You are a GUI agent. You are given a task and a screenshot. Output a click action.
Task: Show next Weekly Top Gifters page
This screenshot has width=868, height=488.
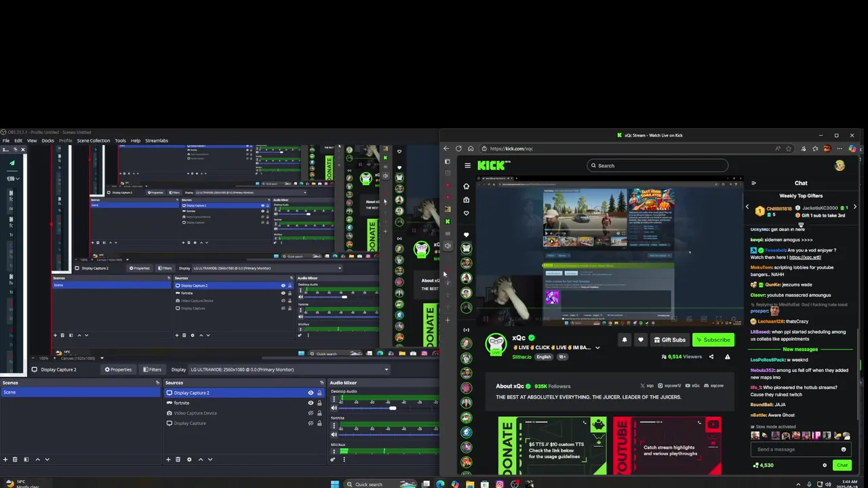point(854,207)
